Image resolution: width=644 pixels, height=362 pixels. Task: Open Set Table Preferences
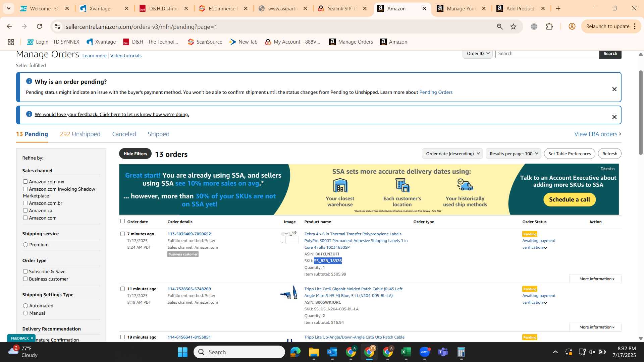(x=570, y=154)
